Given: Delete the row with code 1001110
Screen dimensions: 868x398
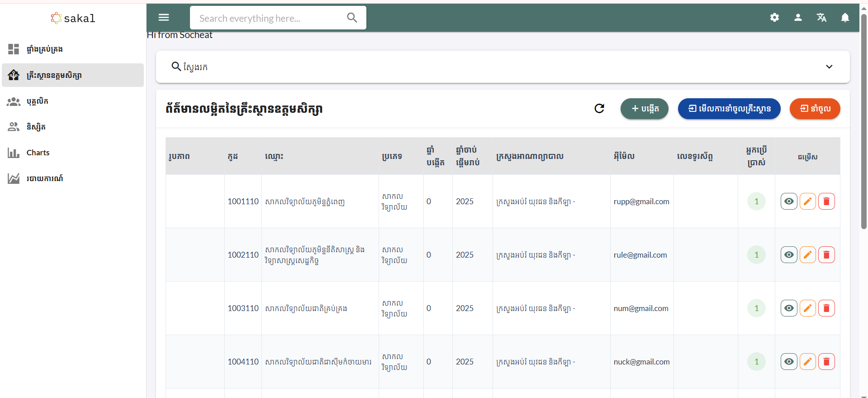Looking at the screenshot, I should click(x=826, y=201).
